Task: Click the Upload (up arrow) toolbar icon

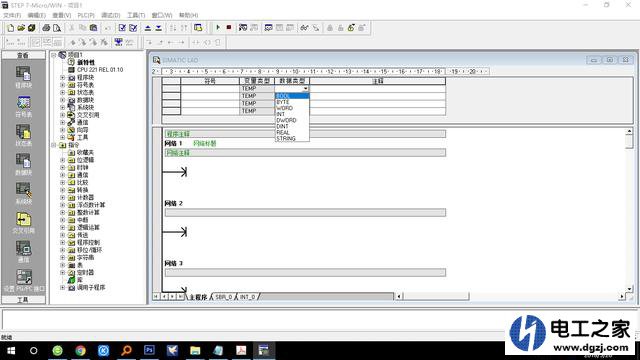Action: (x=148, y=28)
